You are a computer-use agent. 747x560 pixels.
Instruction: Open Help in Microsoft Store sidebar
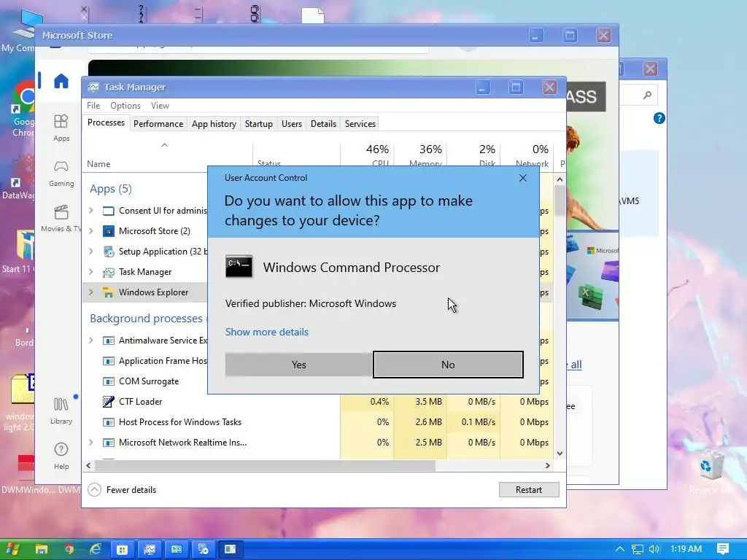coord(61,456)
